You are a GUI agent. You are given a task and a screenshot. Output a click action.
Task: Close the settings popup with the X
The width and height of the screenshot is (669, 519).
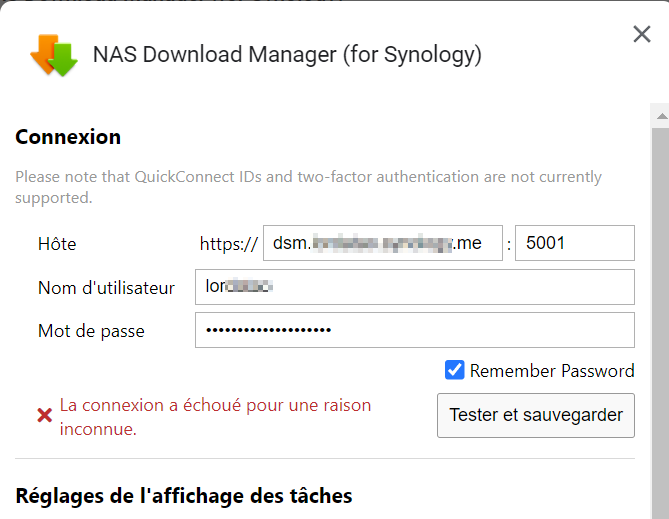click(642, 35)
